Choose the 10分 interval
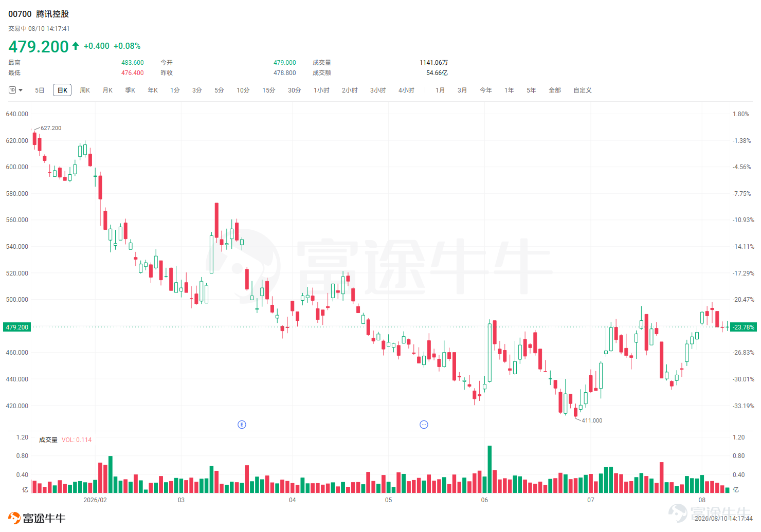 click(x=243, y=90)
